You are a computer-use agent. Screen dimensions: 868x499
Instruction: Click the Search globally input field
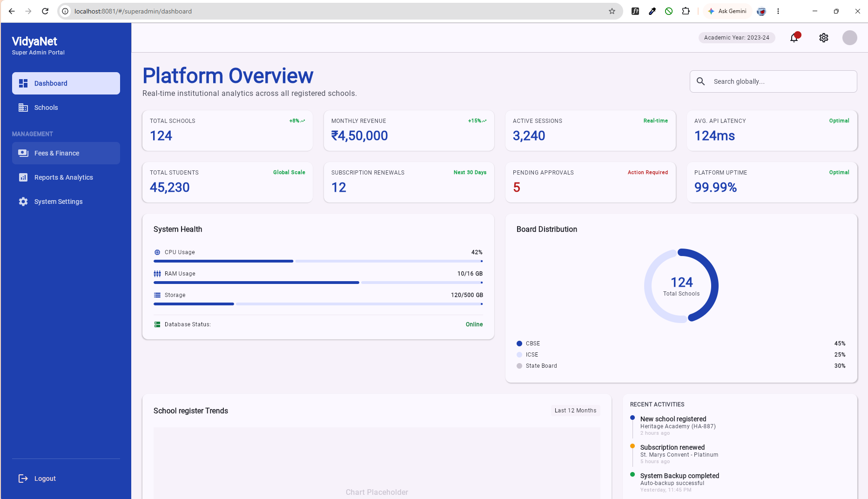(x=774, y=81)
